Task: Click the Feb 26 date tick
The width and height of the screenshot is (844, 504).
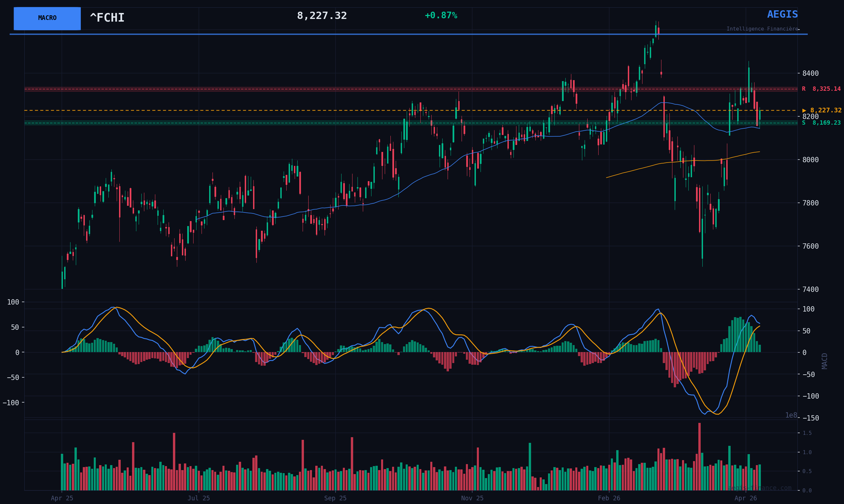Action: pos(609,498)
